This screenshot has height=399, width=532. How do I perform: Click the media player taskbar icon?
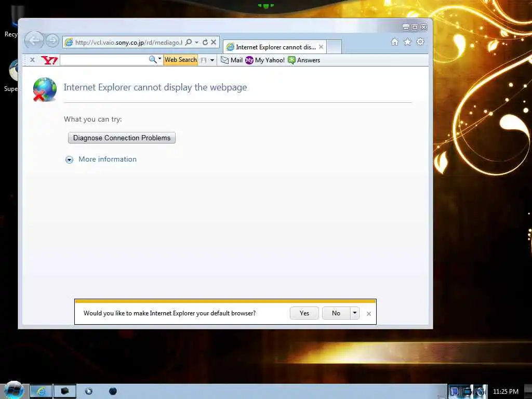89,391
